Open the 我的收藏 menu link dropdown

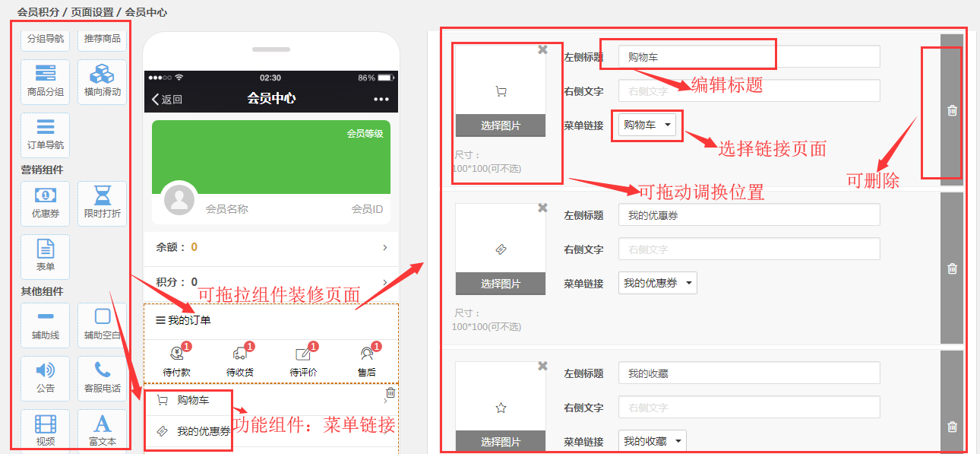652,441
